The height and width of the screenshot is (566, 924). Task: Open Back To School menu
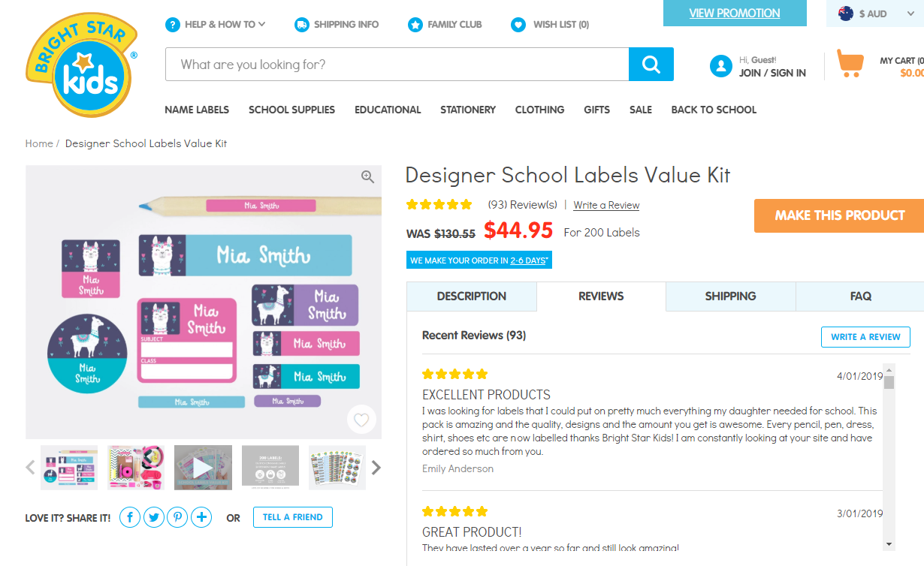(x=714, y=110)
